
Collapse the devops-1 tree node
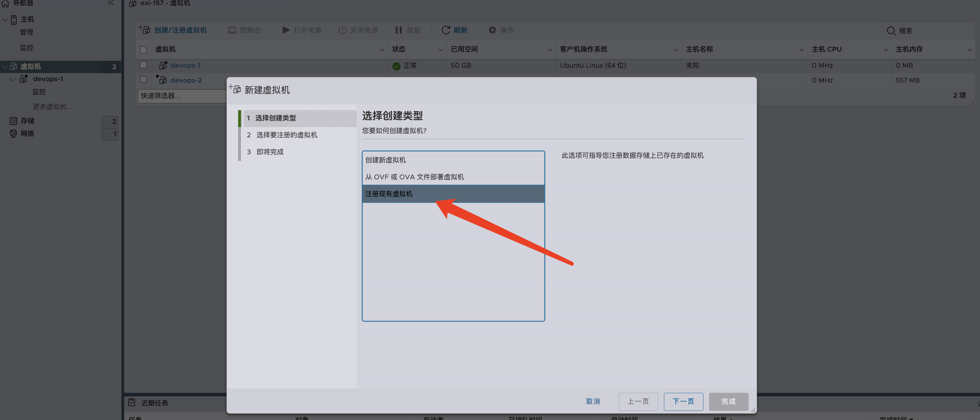coord(13,79)
